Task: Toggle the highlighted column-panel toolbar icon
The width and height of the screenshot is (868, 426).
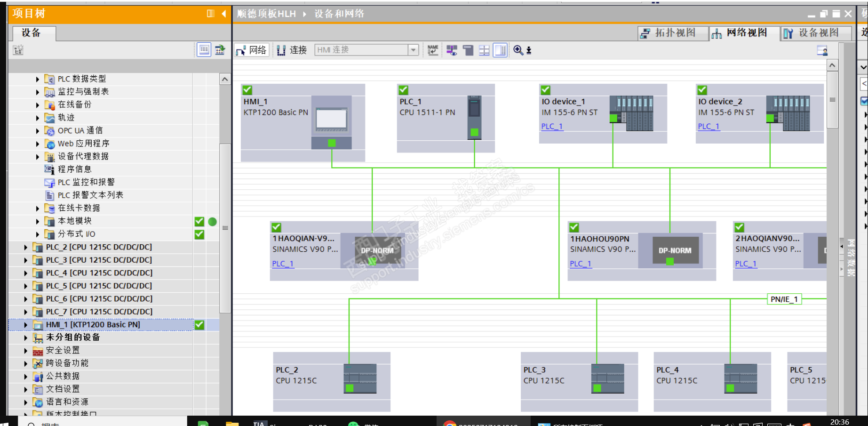Action: coord(500,50)
